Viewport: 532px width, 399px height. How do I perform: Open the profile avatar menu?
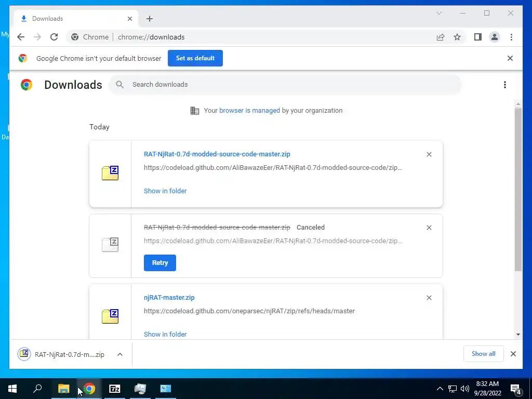(495, 37)
